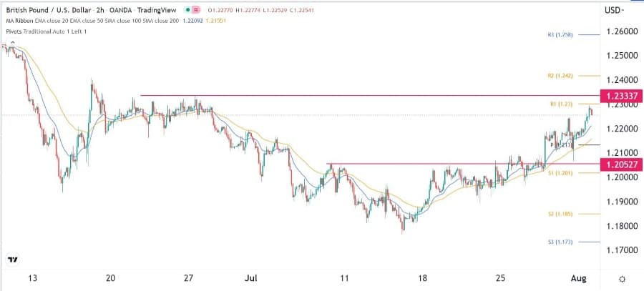644x291 pixels.
Task: Click the 1.20527 horizontal line price label
Action: click(x=621, y=164)
